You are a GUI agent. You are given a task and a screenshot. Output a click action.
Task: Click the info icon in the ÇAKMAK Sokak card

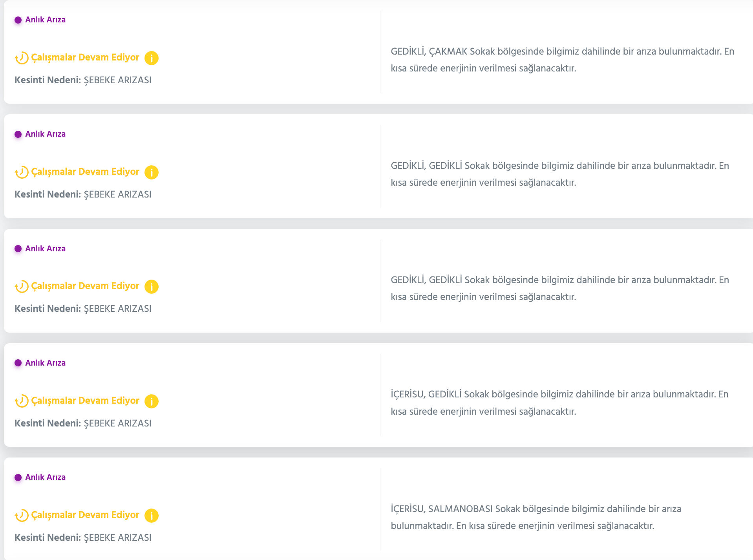pyautogui.click(x=151, y=58)
